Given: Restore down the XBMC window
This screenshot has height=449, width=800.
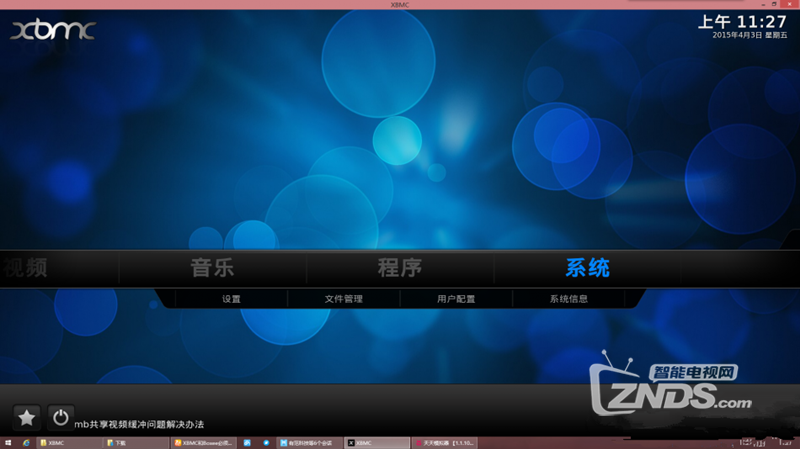Looking at the screenshot, I should click(774, 4).
